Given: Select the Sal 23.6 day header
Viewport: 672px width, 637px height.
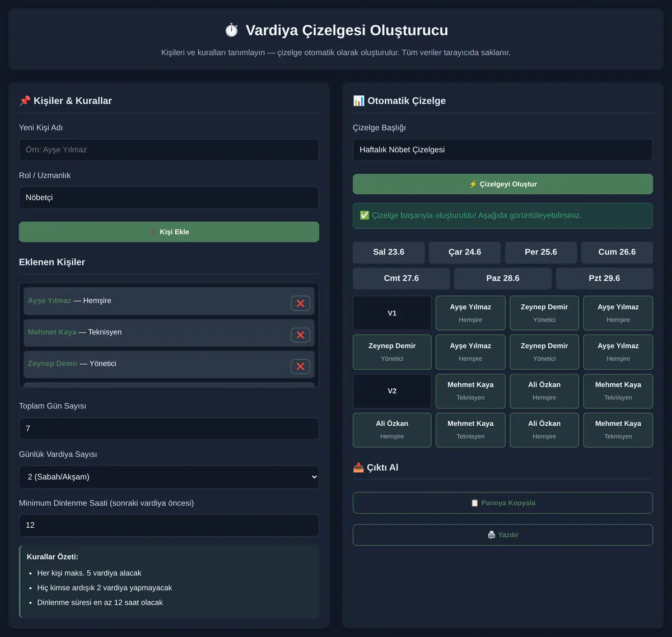Looking at the screenshot, I should coord(389,252).
